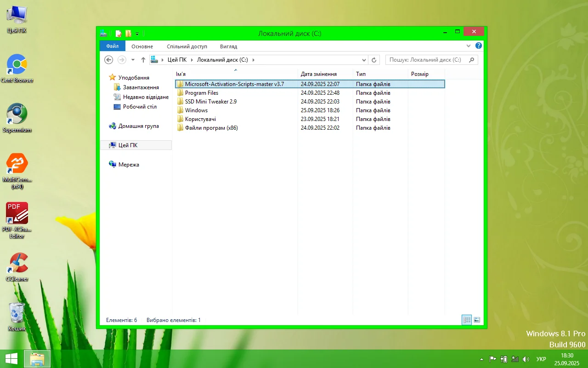This screenshot has height=368, width=588.
Task: Open the address bar history dropdown
Action: point(364,60)
